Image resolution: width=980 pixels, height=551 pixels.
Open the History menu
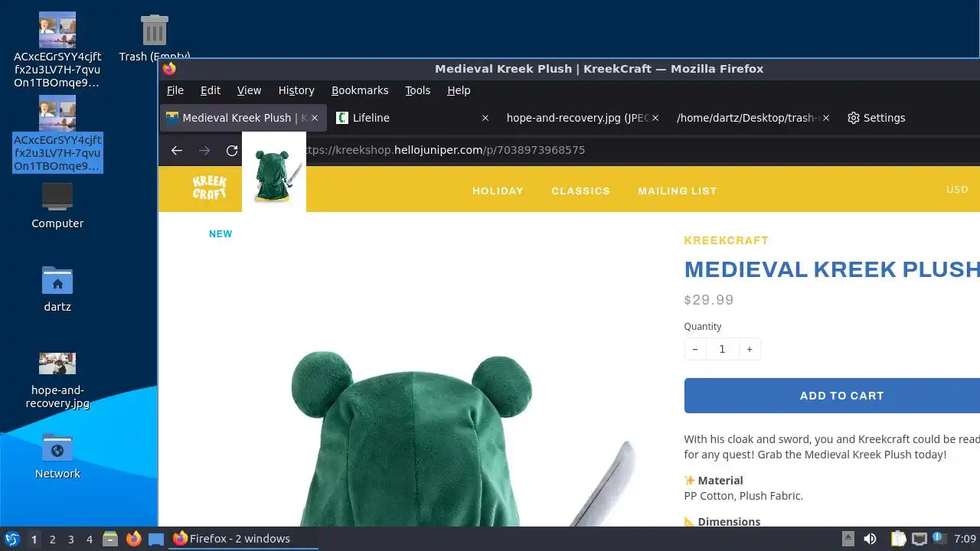296,90
